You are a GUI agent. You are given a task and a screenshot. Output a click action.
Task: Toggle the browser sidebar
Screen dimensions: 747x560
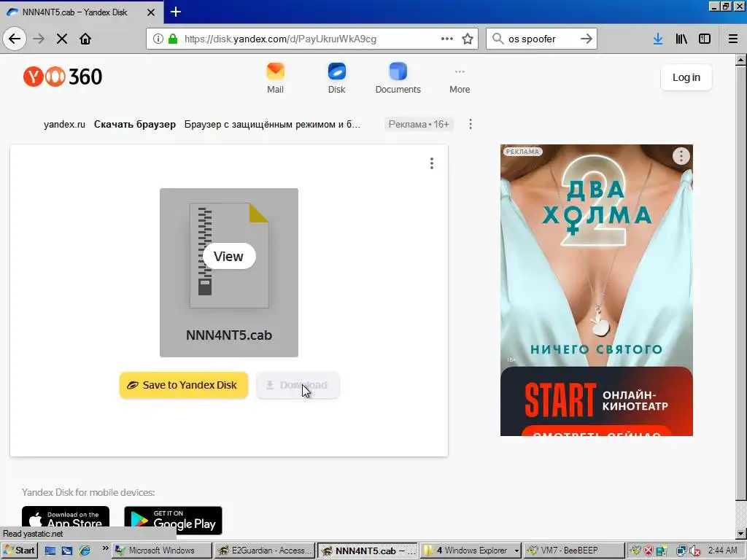(705, 39)
